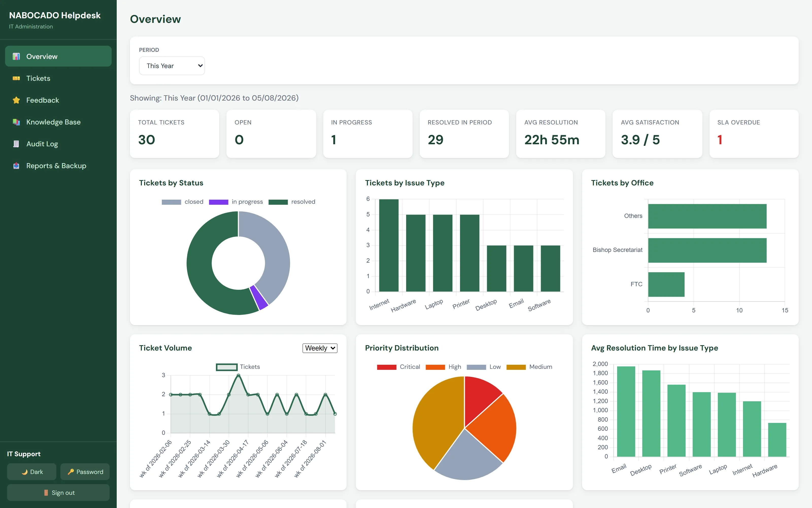Screen dimensions: 812x508
Task: Click the In Progress card
Action: (368, 134)
